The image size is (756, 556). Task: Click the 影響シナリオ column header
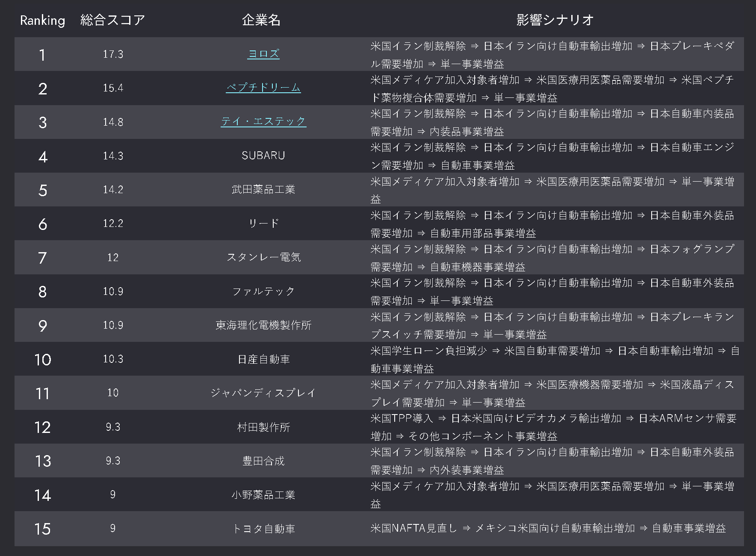click(555, 20)
